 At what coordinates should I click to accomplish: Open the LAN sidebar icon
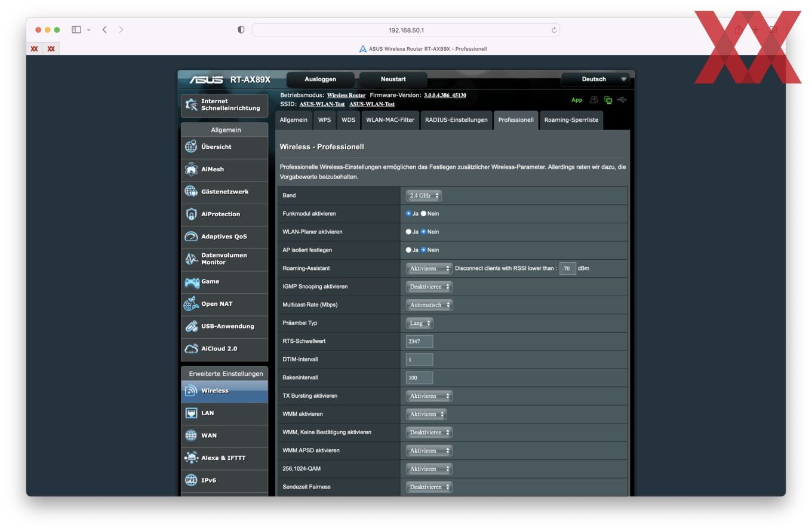[x=191, y=413]
